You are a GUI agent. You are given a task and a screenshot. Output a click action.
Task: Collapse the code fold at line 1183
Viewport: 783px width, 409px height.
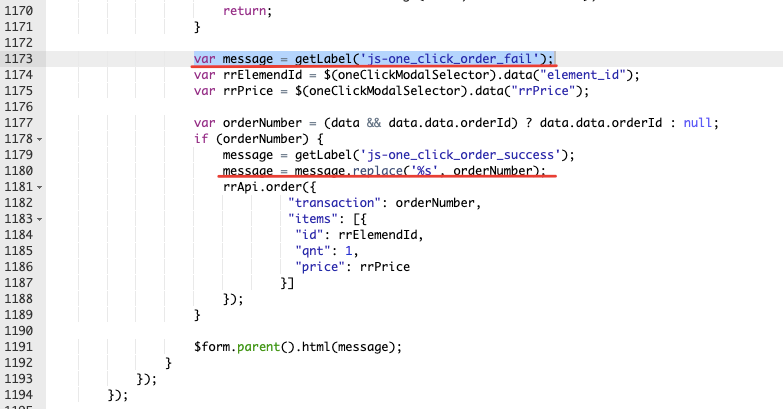pos(39,219)
